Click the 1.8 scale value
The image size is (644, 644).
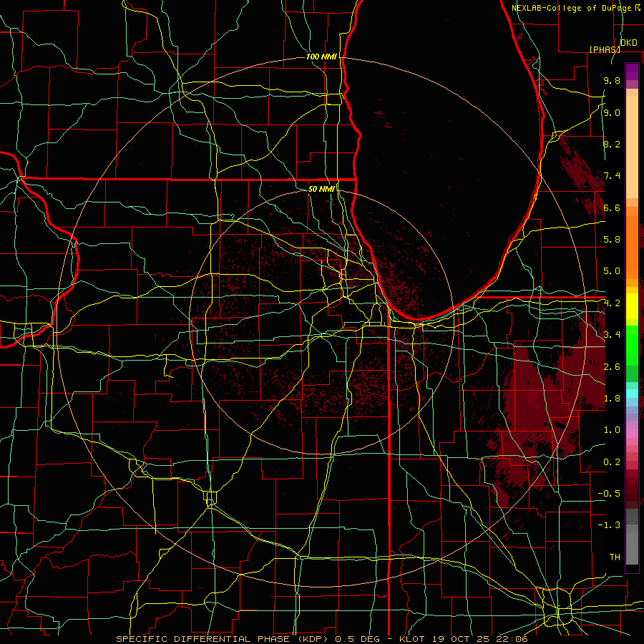click(612, 399)
